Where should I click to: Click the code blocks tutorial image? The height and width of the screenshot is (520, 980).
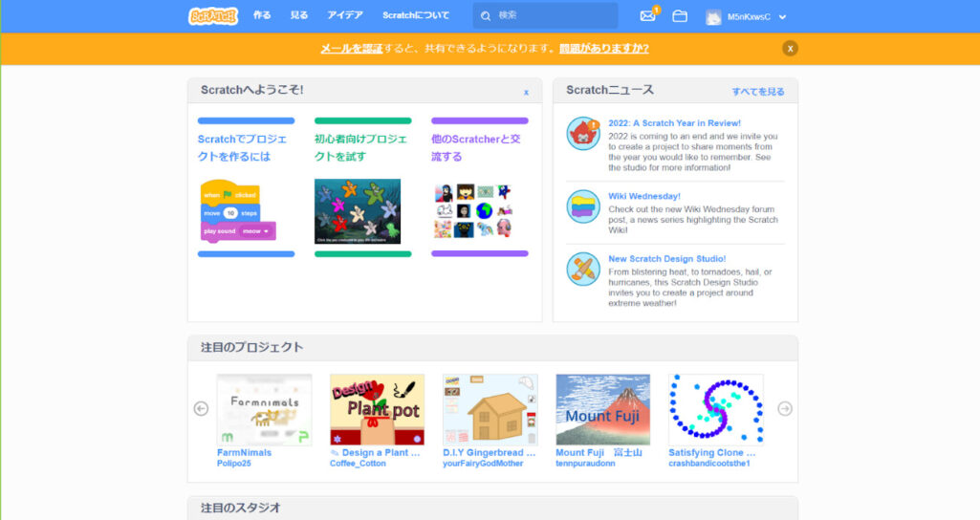point(237,211)
